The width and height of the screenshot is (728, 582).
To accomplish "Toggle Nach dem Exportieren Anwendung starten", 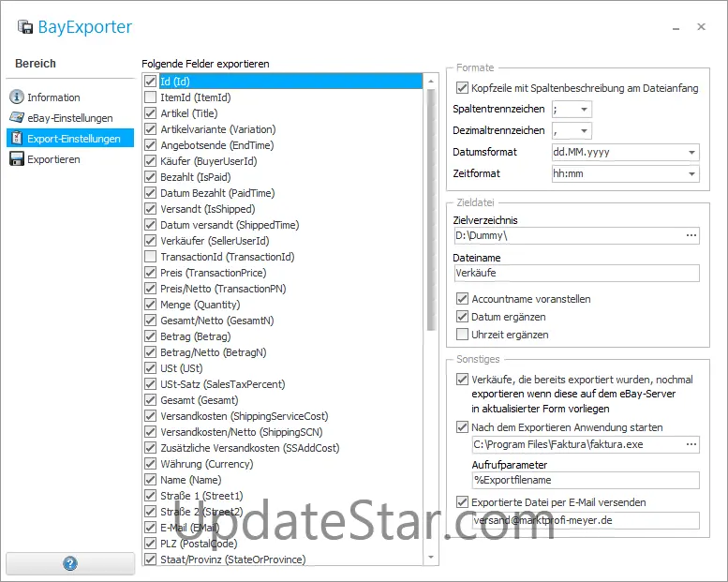I will pos(462,426).
